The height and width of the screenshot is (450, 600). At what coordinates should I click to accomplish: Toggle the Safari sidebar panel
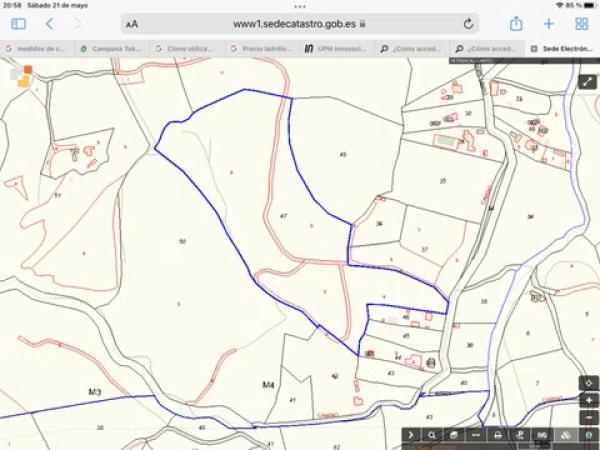pyautogui.click(x=18, y=23)
